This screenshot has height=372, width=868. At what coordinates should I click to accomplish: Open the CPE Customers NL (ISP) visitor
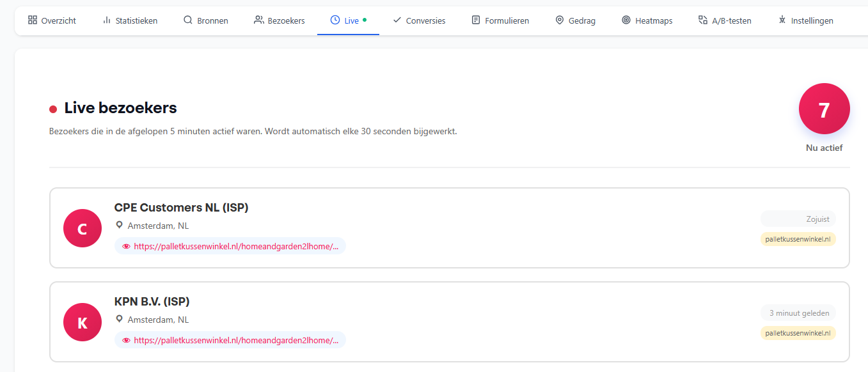pyautogui.click(x=181, y=208)
